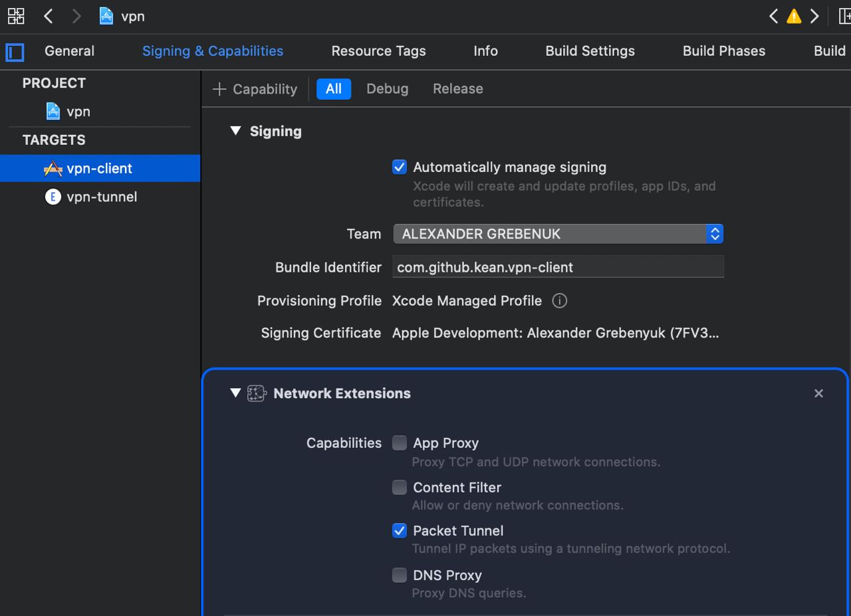Select the All configurations filter
The height and width of the screenshot is (616, 851).
[x=334, y=89]
